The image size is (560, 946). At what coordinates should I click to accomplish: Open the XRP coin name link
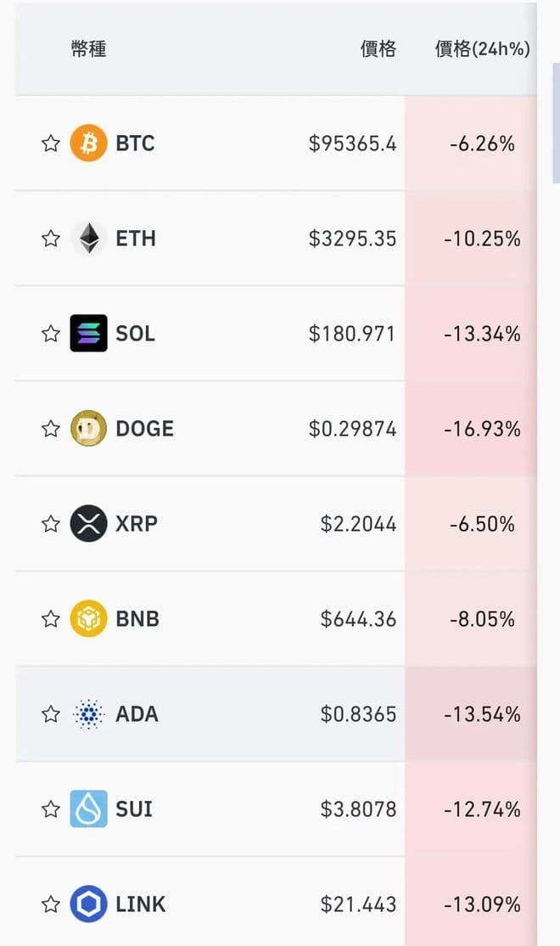click(x=137, y=523)
